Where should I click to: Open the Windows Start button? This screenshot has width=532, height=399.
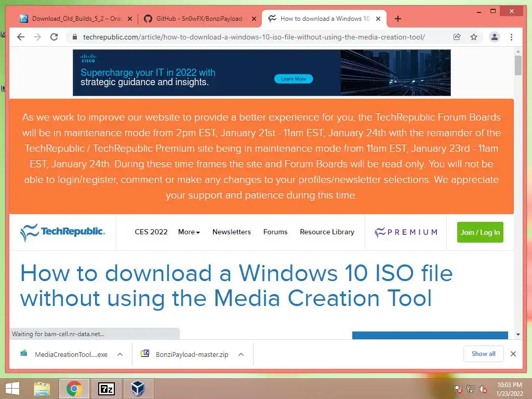12,389
